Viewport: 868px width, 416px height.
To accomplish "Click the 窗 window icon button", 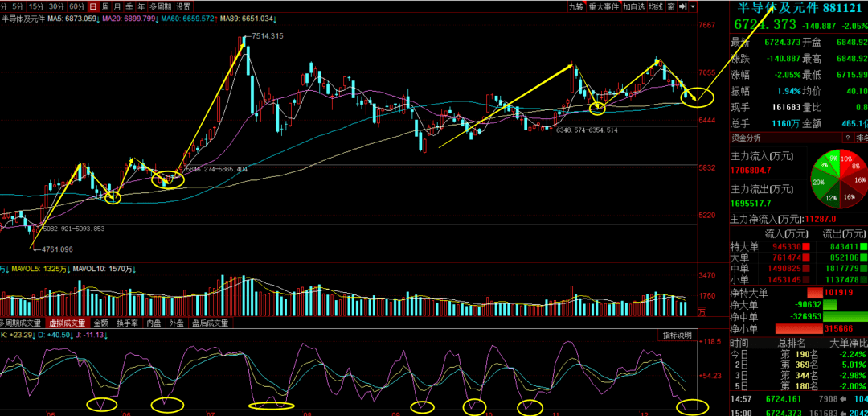I will tap(669, 6).
